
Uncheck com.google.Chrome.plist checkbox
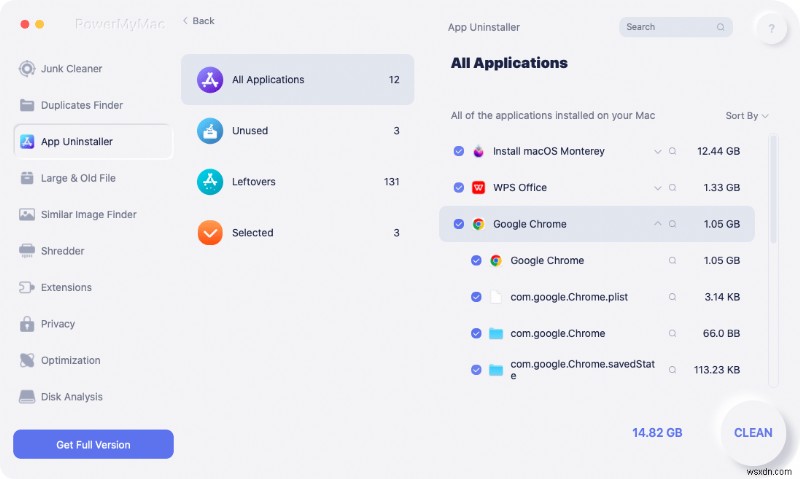pos(476,296)
